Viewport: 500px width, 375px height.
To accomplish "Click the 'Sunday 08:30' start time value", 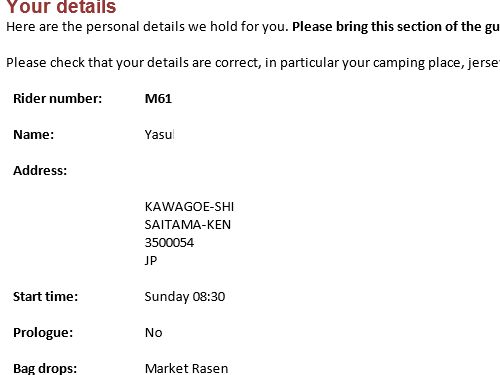I will click(185, 297).
